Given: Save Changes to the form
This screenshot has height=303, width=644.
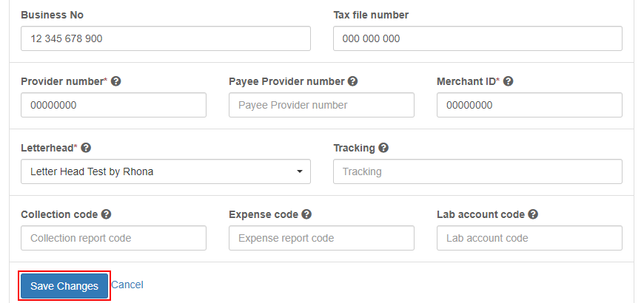Looking at the screenshot, I should coord(64,286).
